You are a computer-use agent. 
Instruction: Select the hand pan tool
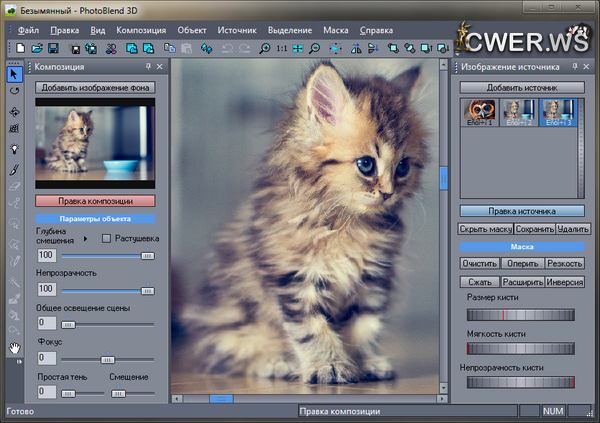coord(14,348)
